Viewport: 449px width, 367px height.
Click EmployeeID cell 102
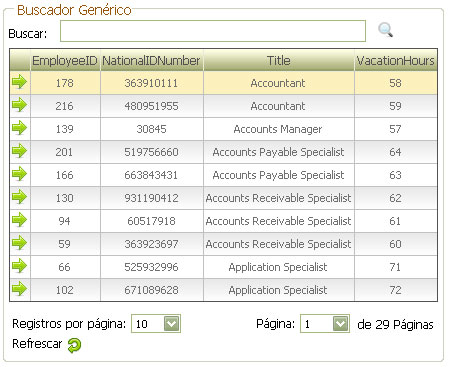click(x=65, y=290)
